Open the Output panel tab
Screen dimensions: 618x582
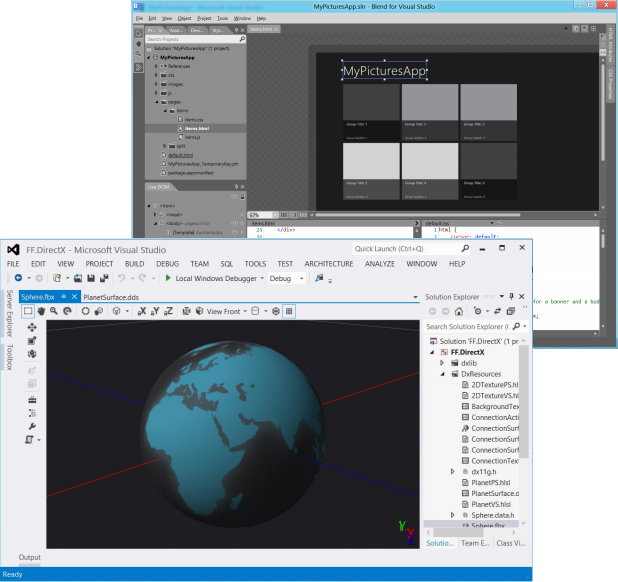[30, 557]
